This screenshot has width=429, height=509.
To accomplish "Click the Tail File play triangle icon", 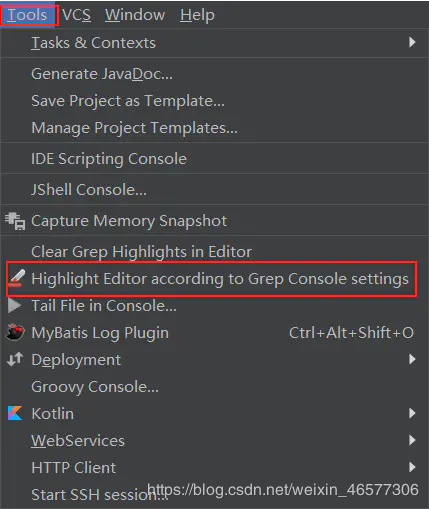I will tap(15, 306).
